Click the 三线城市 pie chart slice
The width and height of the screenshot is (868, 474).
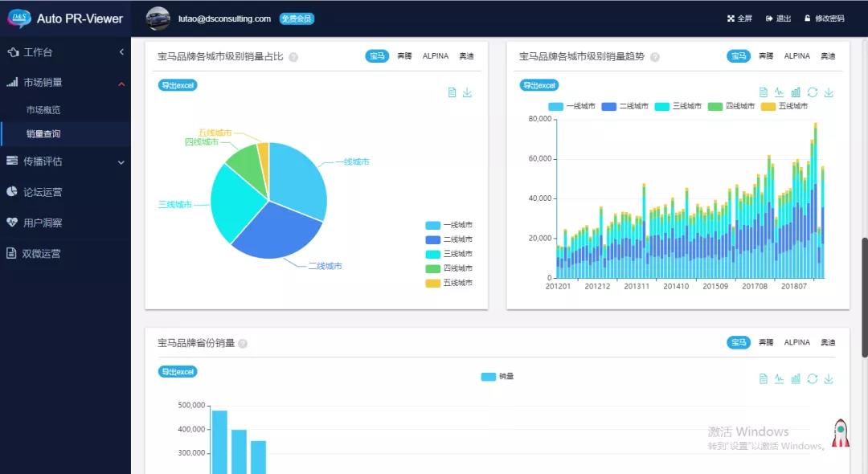[x=237, y=201]
